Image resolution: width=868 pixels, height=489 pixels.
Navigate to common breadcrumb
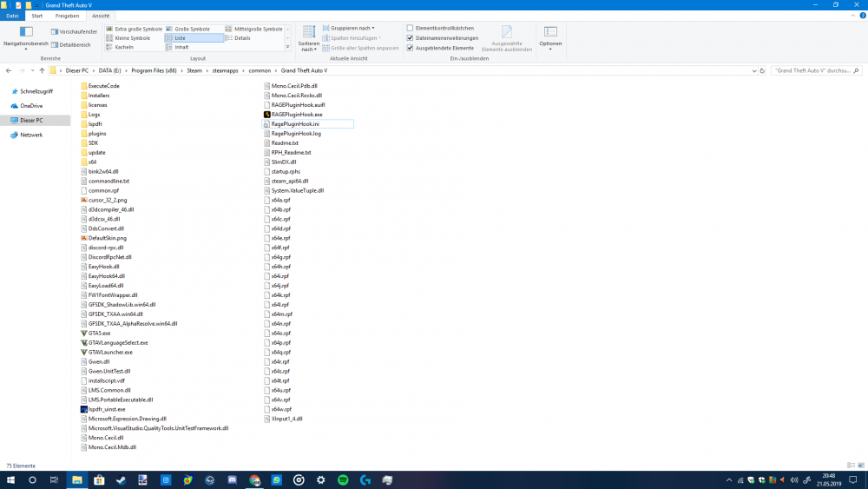[x=260, y=71]
